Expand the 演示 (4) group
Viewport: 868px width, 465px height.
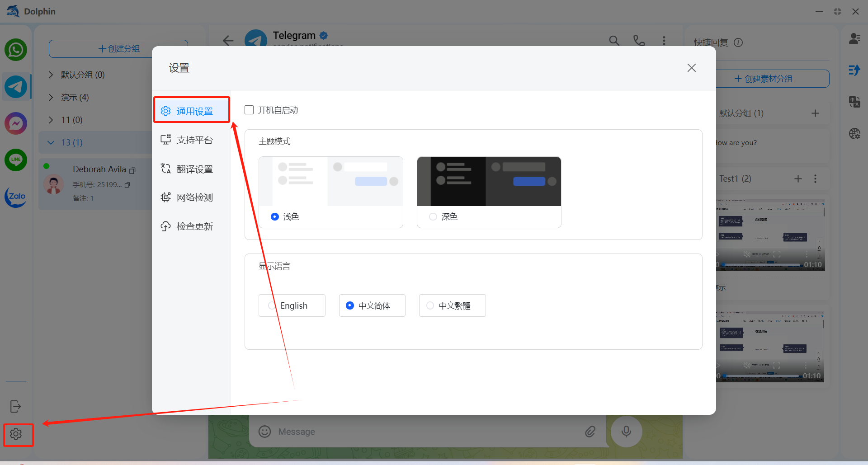click(51, 98)
